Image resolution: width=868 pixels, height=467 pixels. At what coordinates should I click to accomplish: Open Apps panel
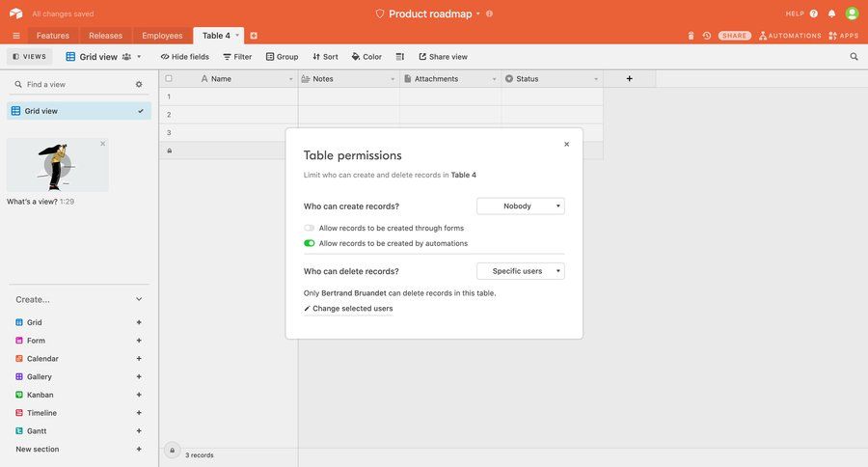pyautogui.click(x=844, y=36)
